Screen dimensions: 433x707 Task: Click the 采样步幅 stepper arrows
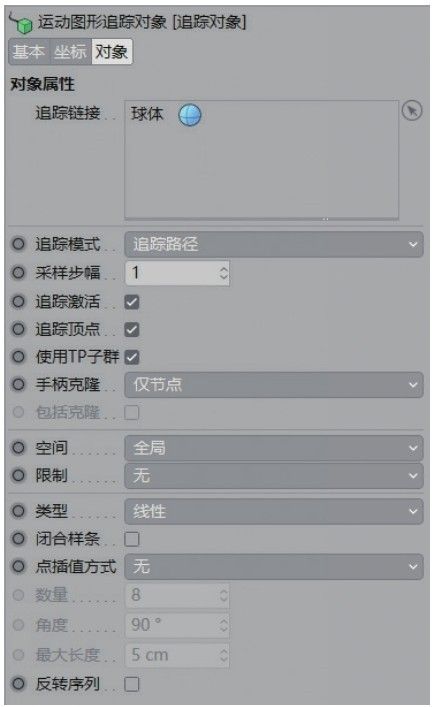[x=223, y=273]
